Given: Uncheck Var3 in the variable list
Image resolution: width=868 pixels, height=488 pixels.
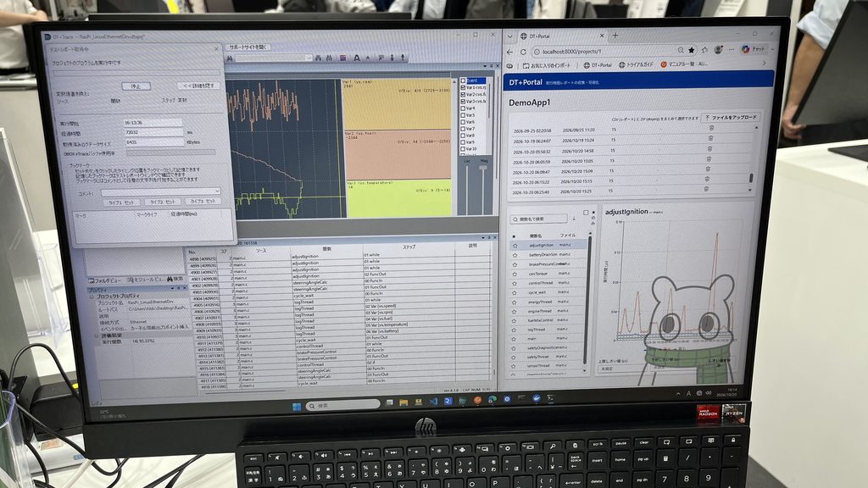Looking at the screenshot, I should [464, 102].
